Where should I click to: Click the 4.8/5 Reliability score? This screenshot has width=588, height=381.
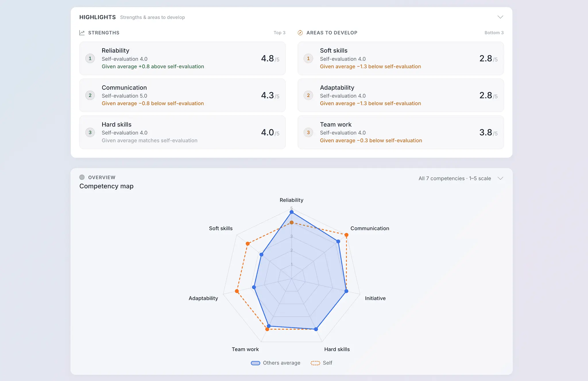[270, 59]
